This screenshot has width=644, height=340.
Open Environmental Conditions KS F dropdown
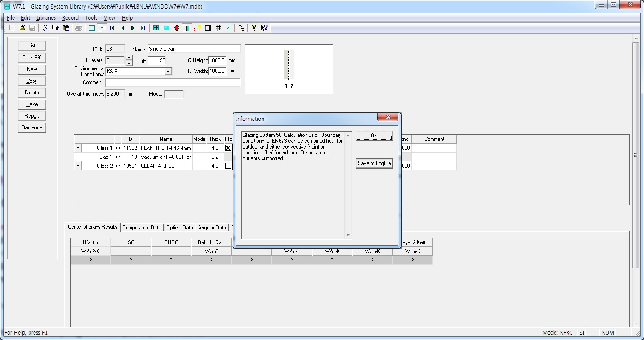tap(168, 72)
